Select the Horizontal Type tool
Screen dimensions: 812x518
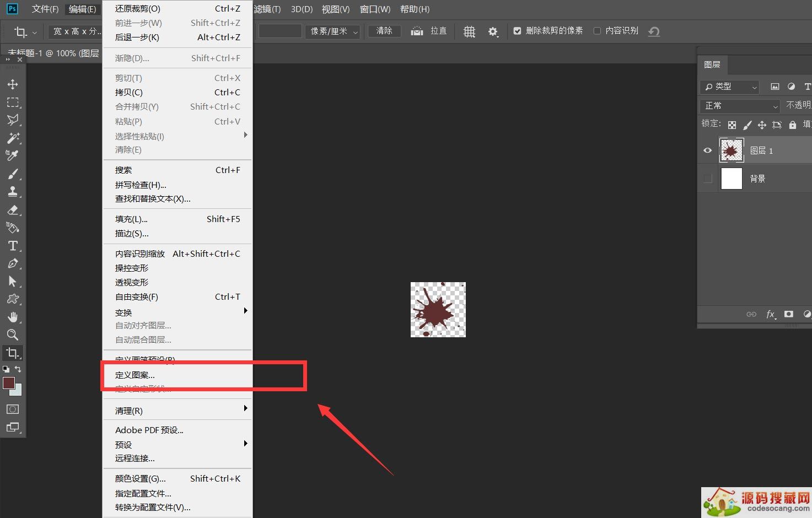click(13, 246)
